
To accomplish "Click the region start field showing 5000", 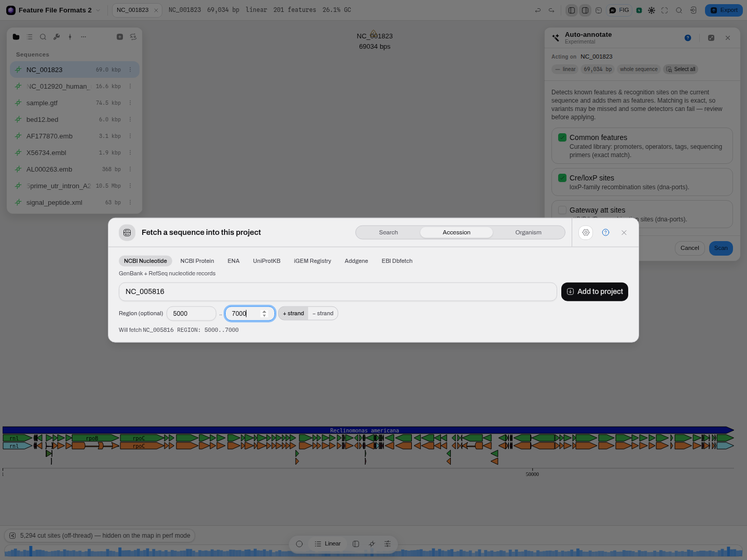I will (x=191, y=314).
